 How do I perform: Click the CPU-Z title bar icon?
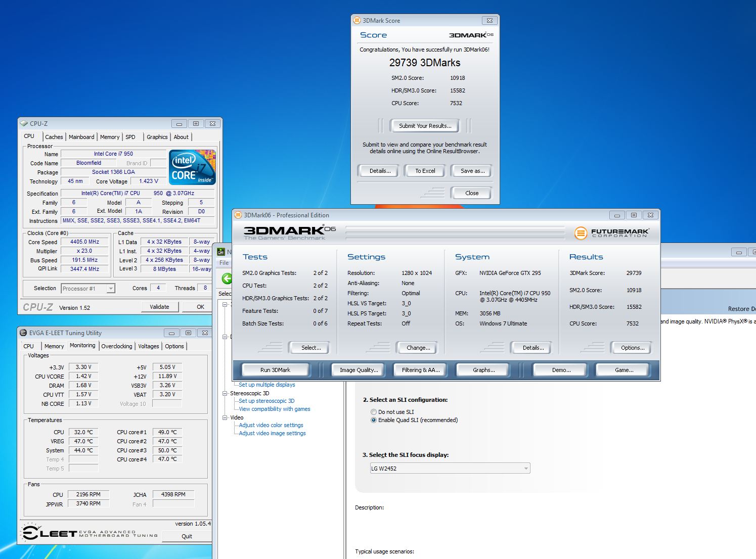coord(24,123)
